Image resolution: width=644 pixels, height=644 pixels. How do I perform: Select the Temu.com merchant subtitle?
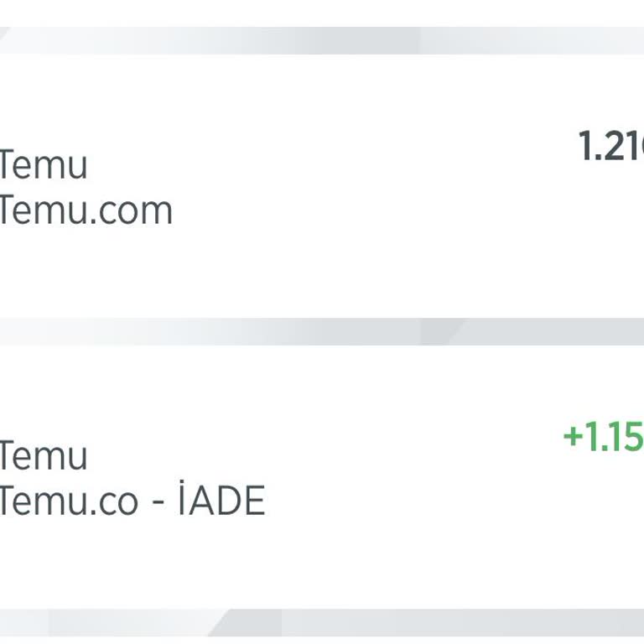tap(86, 210)
